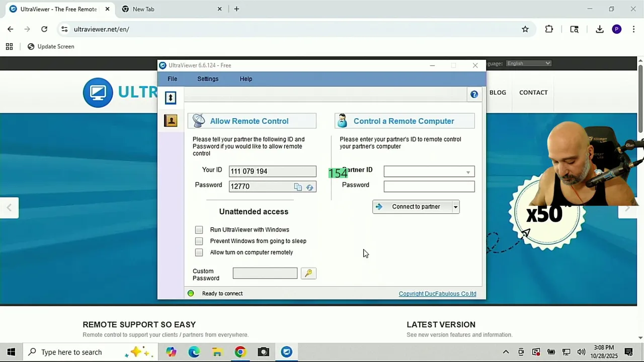The width and height of the screenshot is (644, 362).
Task: Reload the browser page
Action: point(44,29)
